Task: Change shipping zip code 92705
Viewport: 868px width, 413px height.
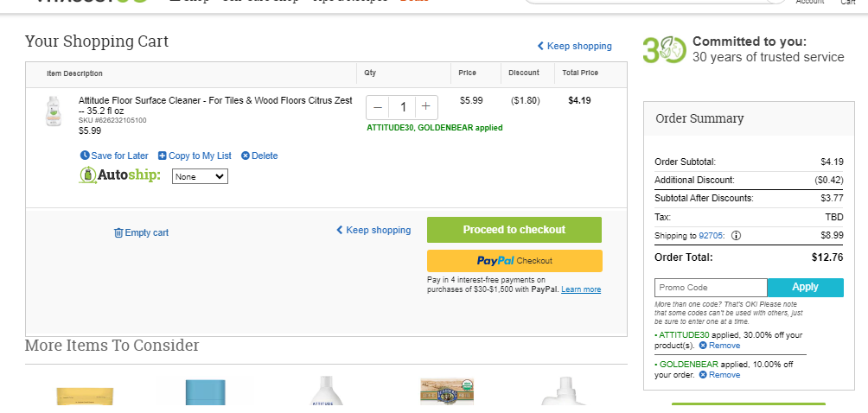Action: [x=711, y=236]
